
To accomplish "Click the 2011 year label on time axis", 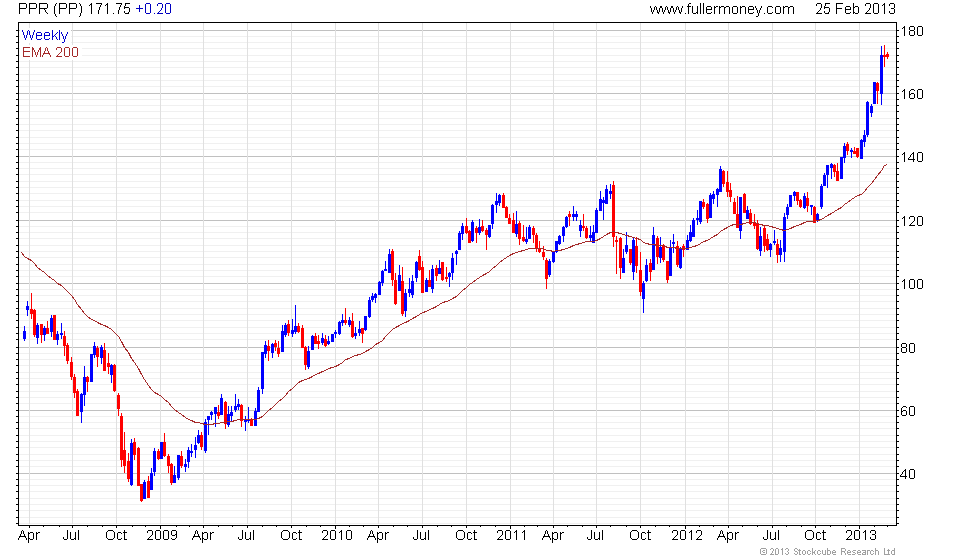I will (x=511, y=536).
